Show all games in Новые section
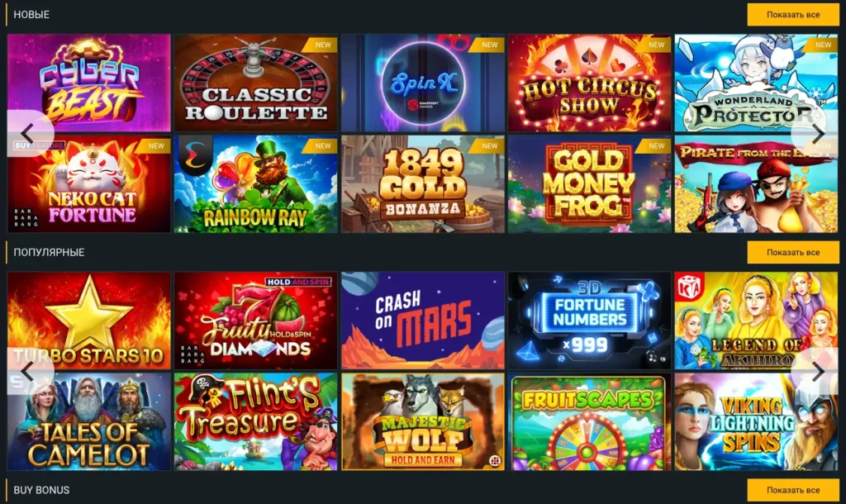This screenshot has width=846, height=504. click(792, 15)
